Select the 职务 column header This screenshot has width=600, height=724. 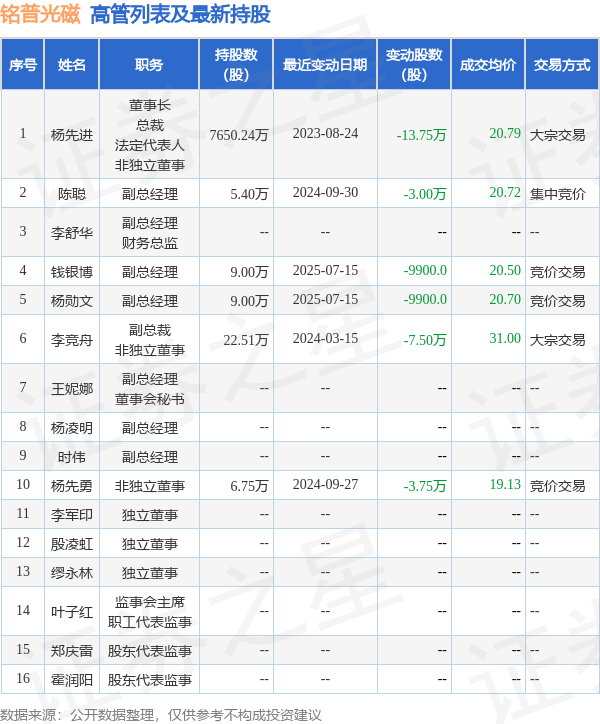[x=149, y=65]
